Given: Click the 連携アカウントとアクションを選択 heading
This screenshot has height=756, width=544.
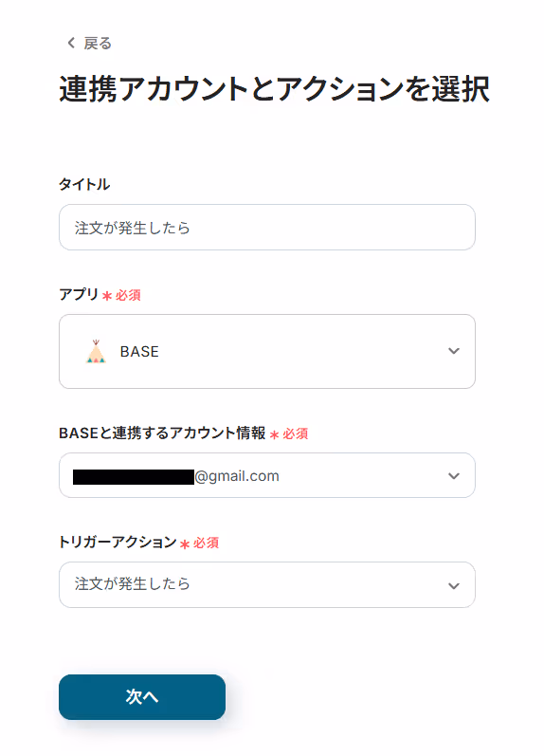Looking at the screenshot, I should (274, 89).
